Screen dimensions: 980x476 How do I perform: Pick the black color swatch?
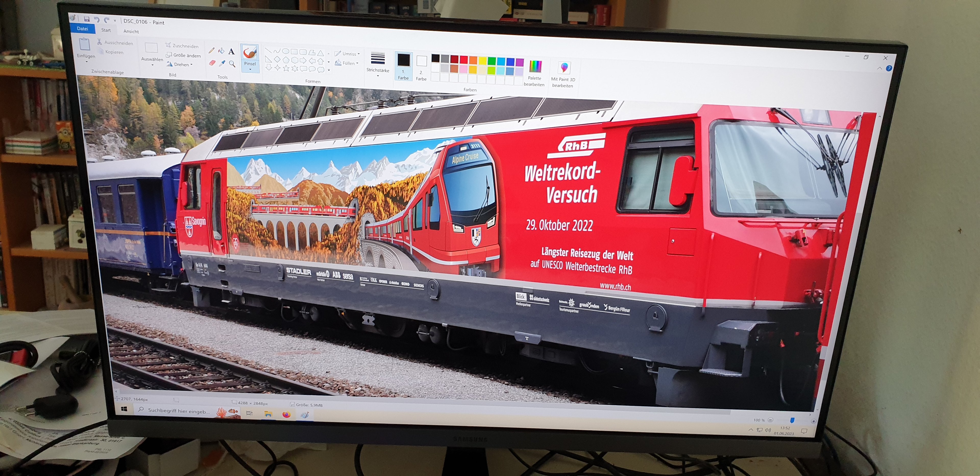tap(435, 58)
